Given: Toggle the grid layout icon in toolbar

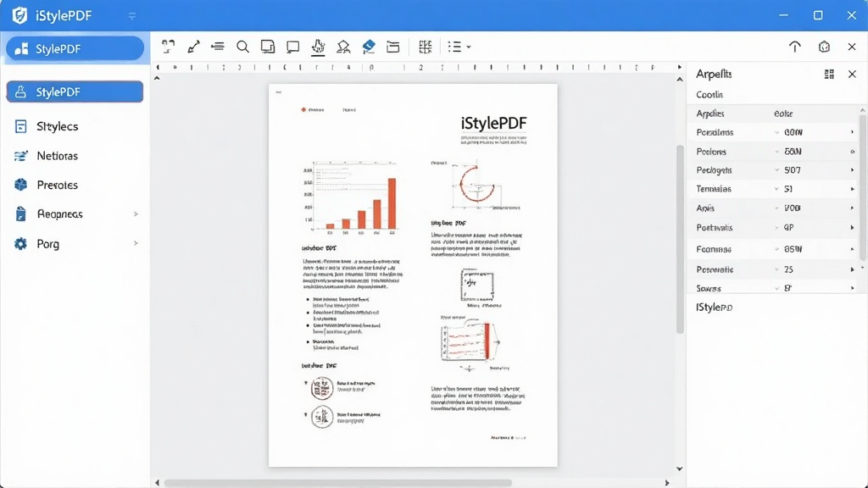Looking at the screenshot, I should pos(426,47).
